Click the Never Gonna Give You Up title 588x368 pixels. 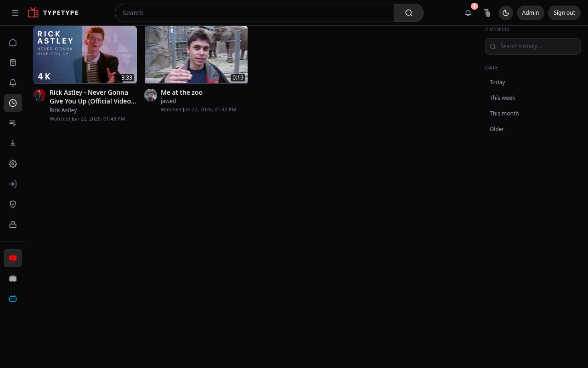point(93,97)
